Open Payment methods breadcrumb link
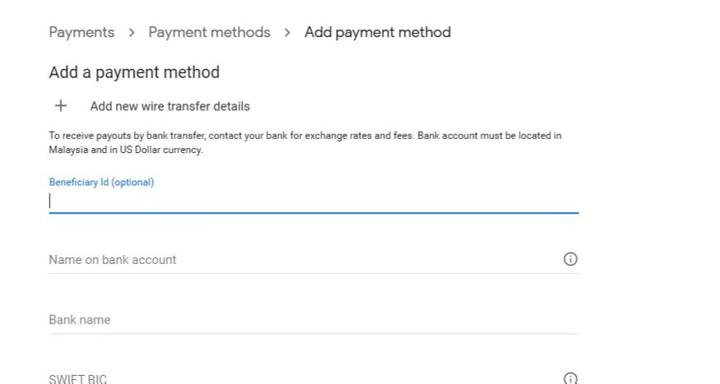 [209, 32]
